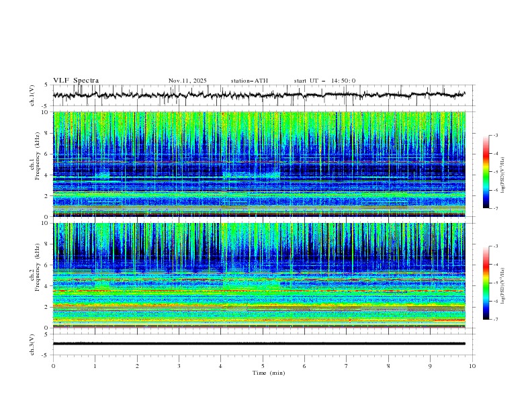Click the ch.3 voltage waveform panel
Screen dimensions: 532x411
pos(263,345)
